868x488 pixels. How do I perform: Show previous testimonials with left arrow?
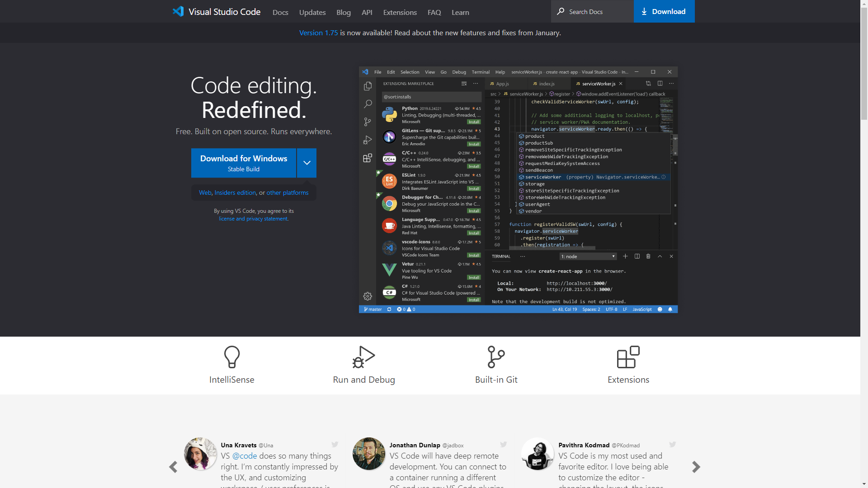tap(173, 467)
